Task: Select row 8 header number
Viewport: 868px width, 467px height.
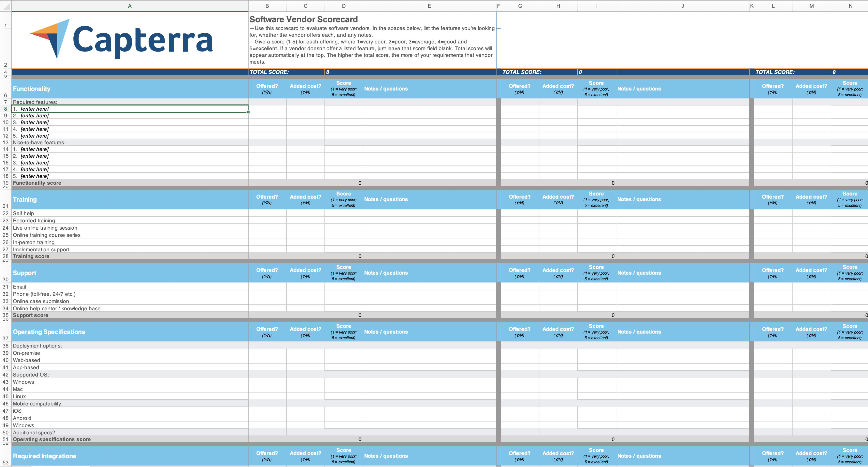Action: 5,109
